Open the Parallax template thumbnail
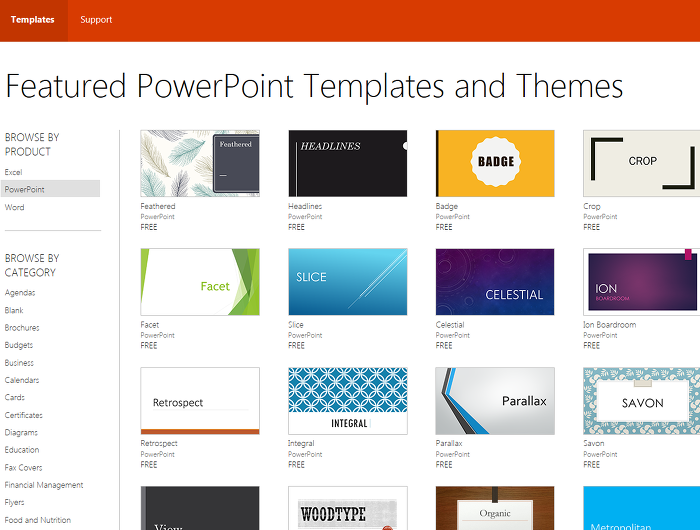Viewport: 700px width, 530px height. (x=495, y=401)
